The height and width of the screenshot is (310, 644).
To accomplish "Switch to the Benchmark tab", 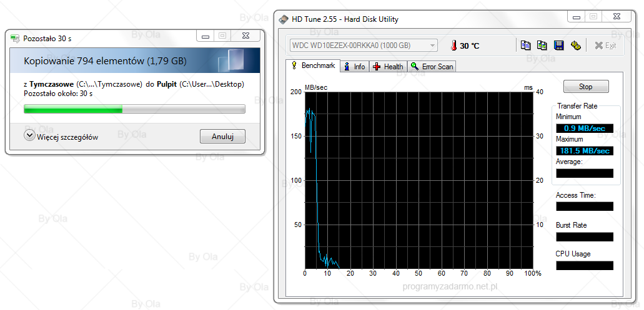I will [313, 65].
